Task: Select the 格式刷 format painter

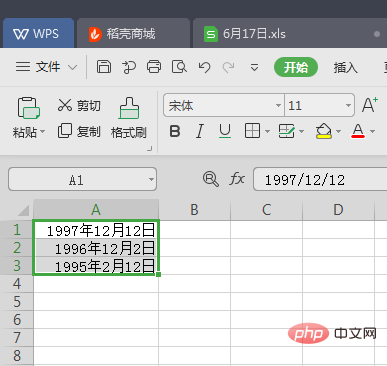Action: point(129,118)
